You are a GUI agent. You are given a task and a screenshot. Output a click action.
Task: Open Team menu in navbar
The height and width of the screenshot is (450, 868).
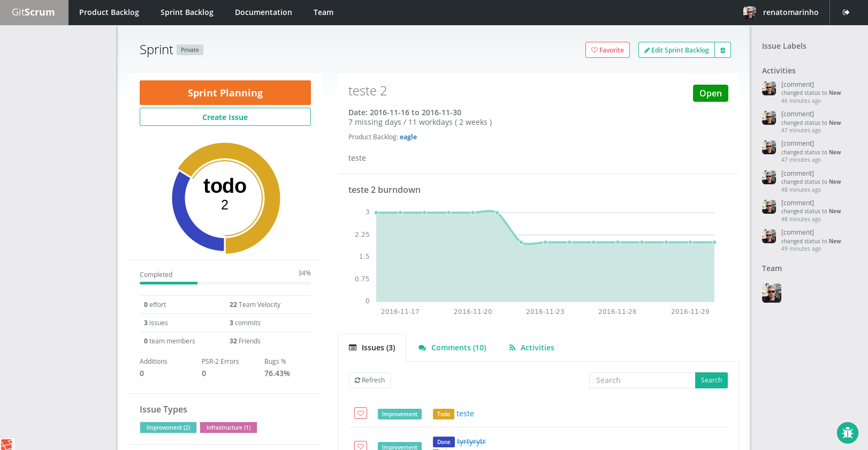tap(323, 12)
